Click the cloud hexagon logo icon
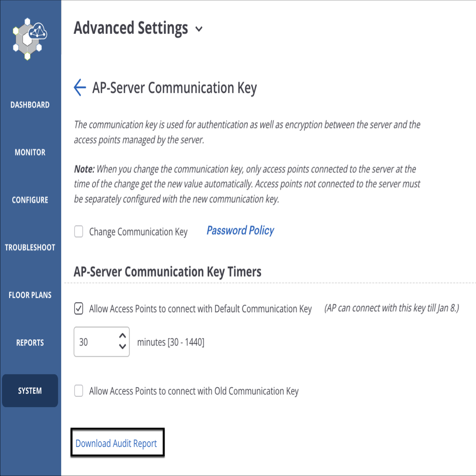This screenshot has width=476, height=476. click(x=30, y=39)
